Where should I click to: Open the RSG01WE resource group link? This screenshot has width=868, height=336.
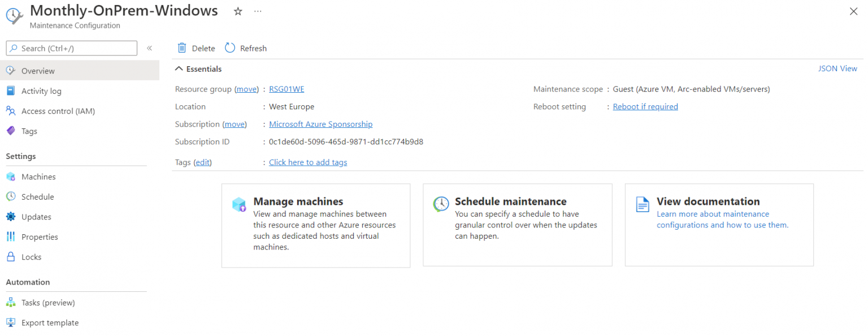coord(287,89)
